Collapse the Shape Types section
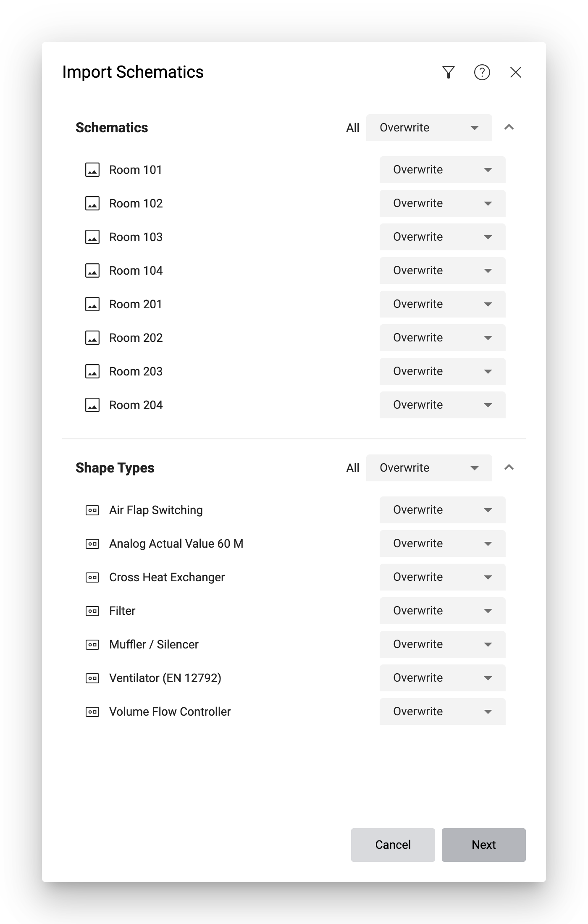Screen dimensions: 588x924 pos(509,467)
